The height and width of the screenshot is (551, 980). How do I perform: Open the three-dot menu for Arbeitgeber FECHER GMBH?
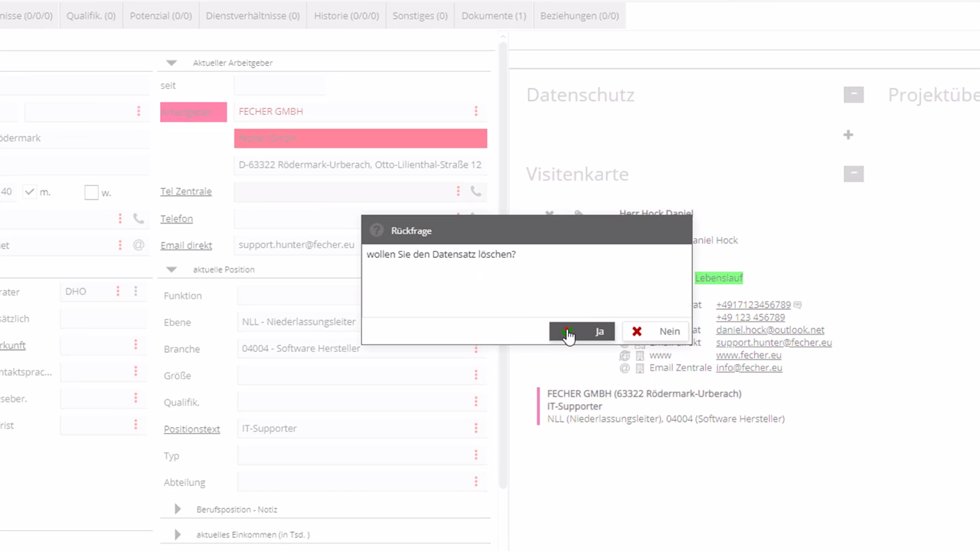pos(475,112)
